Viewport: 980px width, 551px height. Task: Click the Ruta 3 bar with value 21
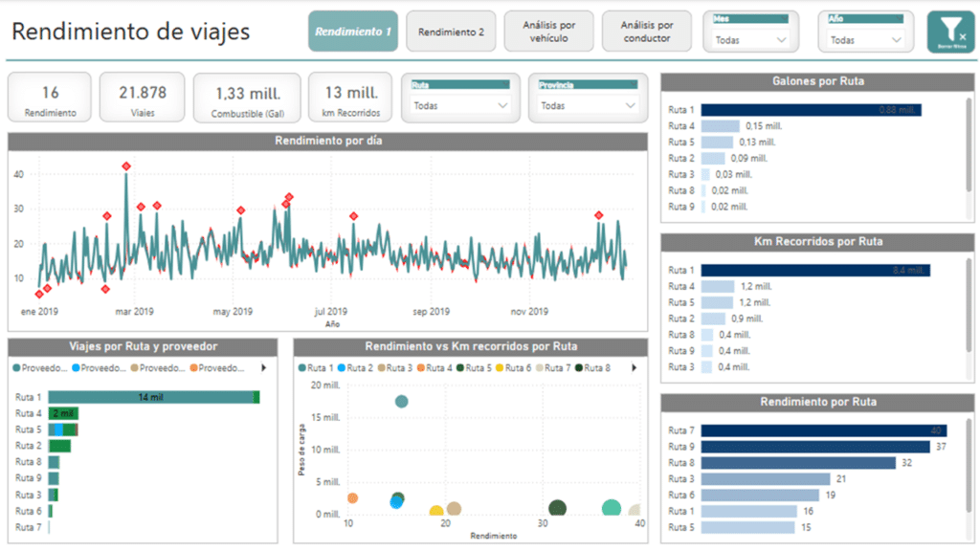[766, 479]
